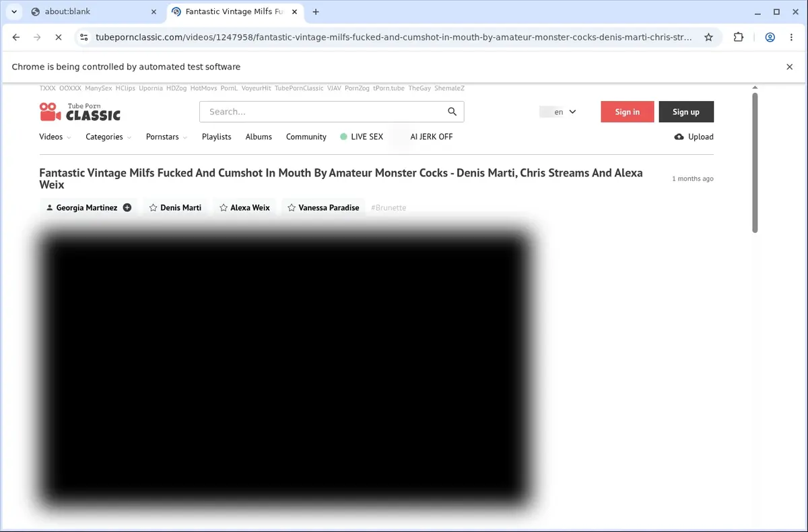Click the Tube Classic camera logo

pos(80,112)
